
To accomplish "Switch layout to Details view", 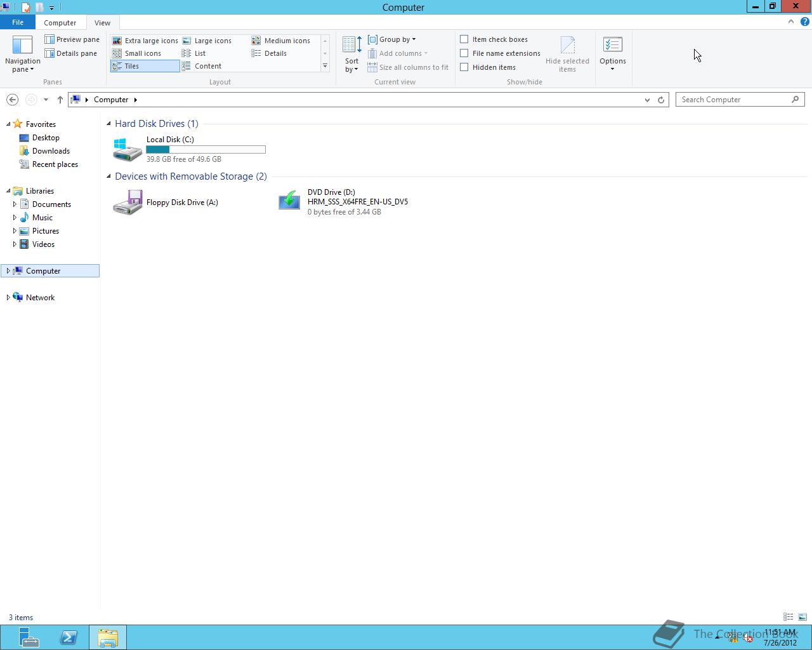I will point(269,53).
